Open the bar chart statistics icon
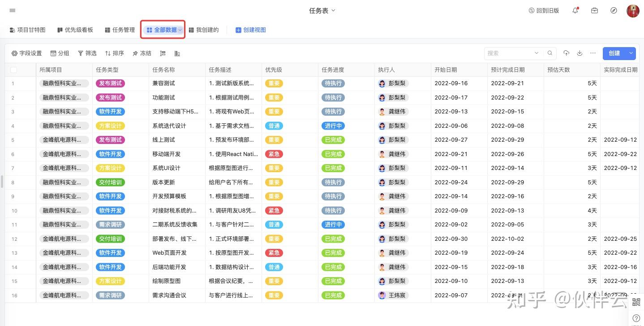644x326 pixels. [177, 53]
